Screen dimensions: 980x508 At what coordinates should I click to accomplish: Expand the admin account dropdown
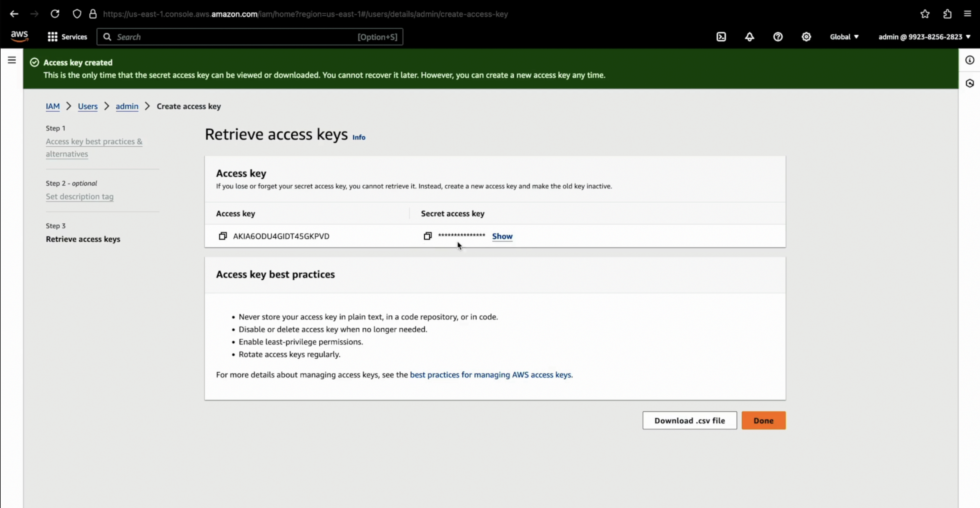click(x=924, y=37)
